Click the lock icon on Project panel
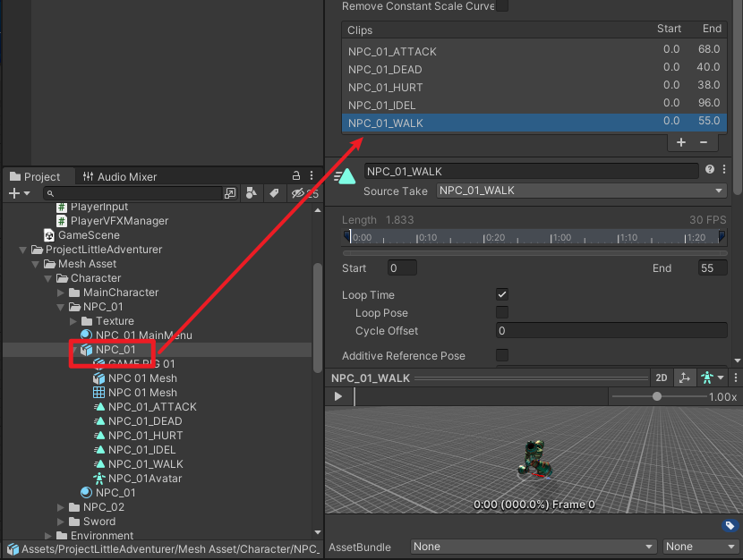743x560 pixels. (x=296, y=176)
